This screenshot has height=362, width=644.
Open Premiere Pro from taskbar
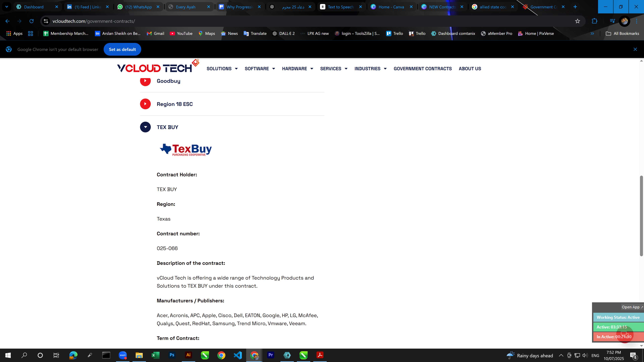click(x=271, y=355)
